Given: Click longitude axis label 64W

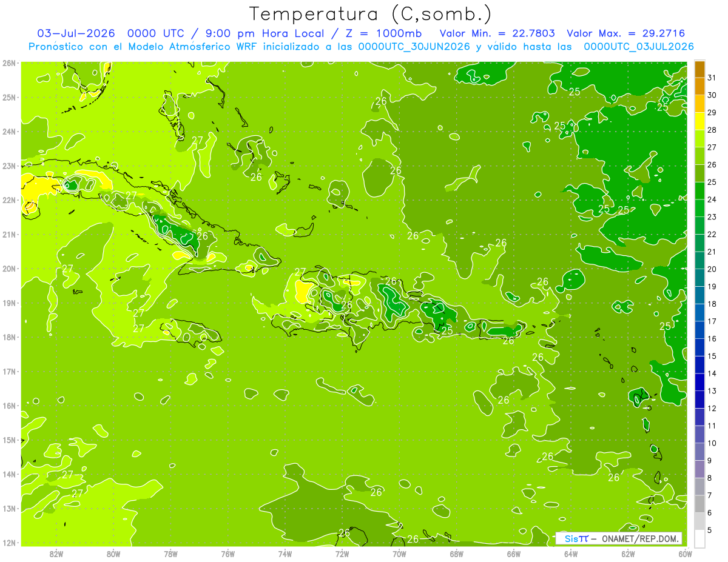Looking at the screenshot, I should [571, 554].
